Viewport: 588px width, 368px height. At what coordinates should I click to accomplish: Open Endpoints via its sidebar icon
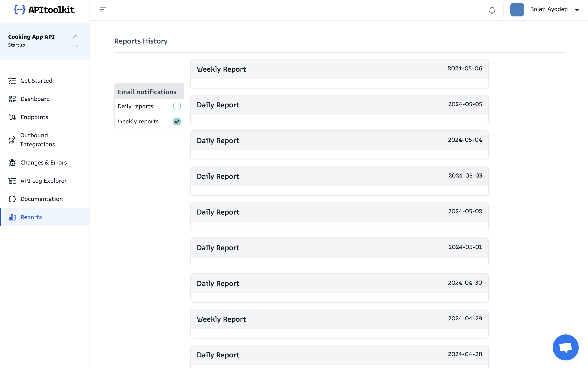coord(12,117)
